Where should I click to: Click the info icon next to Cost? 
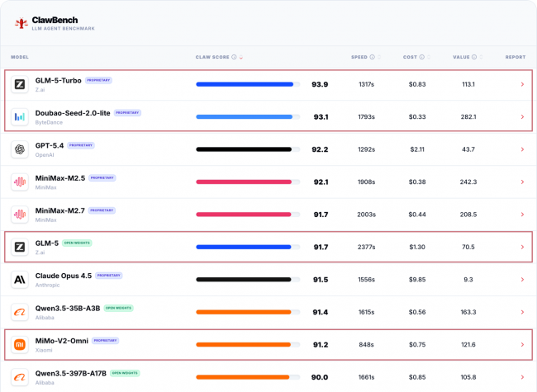point(422,58)
